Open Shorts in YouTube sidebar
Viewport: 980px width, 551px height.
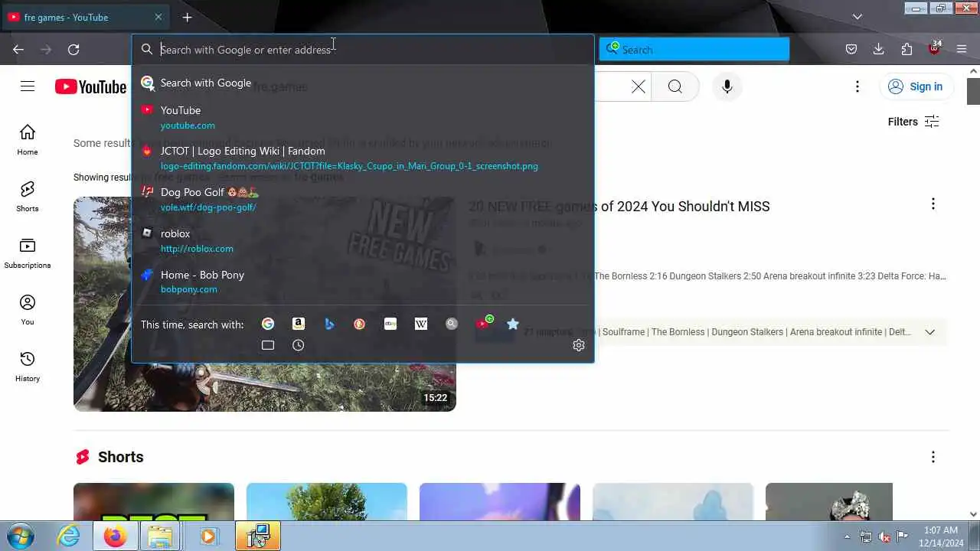28,197
